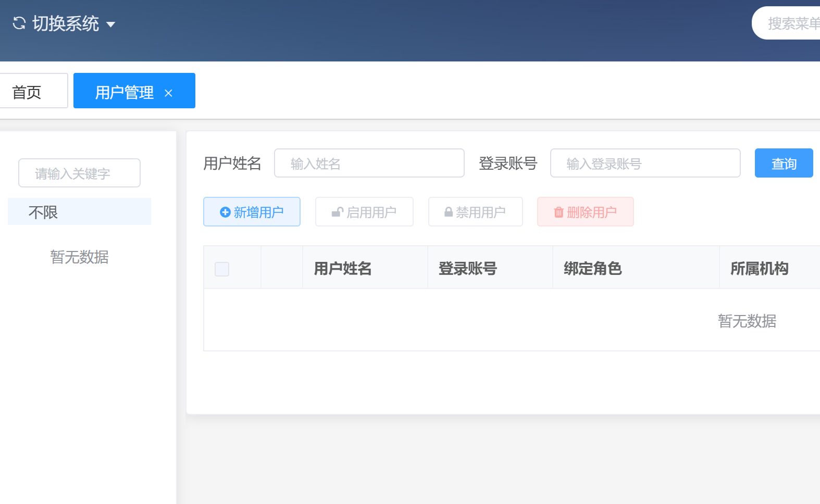Click the unlock icon in 启用用户
Image resolution: width=820 pixels, height=504 pixels.
tap(338, 212)
